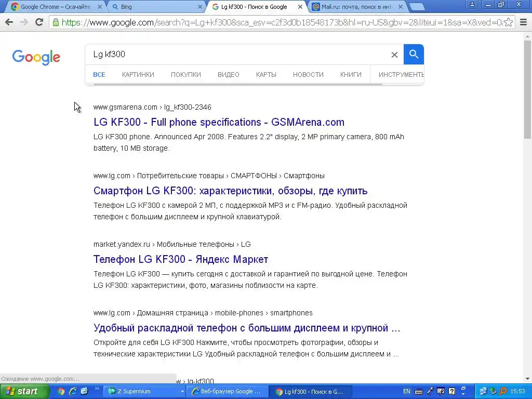532x399 pixels.
Task: Click the scrollbar up arrow
Action: coord(527,36)
